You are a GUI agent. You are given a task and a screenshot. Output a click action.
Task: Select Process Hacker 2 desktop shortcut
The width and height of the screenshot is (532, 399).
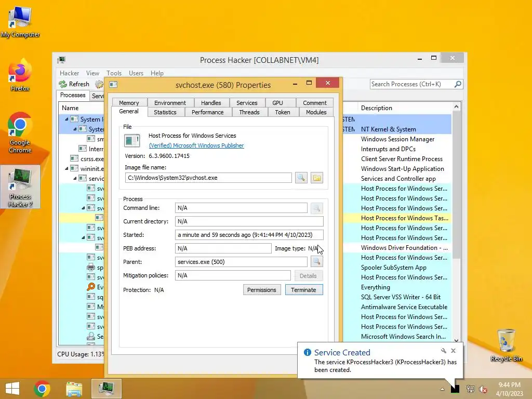coord(20,187)
